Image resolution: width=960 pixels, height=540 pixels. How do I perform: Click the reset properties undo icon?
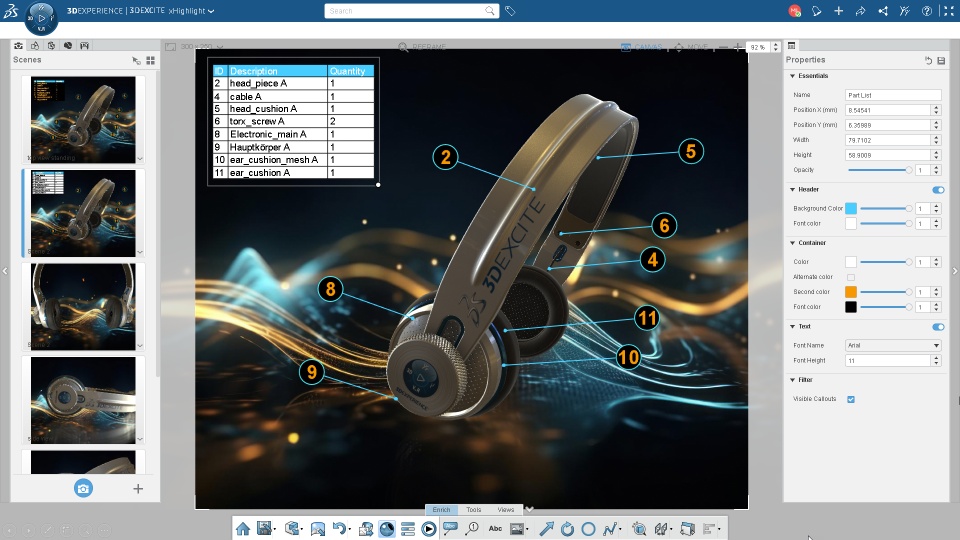928,60
